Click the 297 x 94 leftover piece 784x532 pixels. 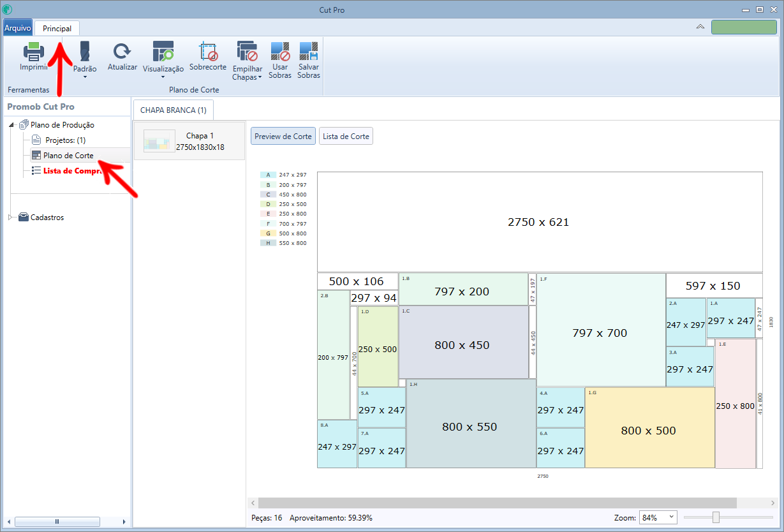[x=374, y=298]
